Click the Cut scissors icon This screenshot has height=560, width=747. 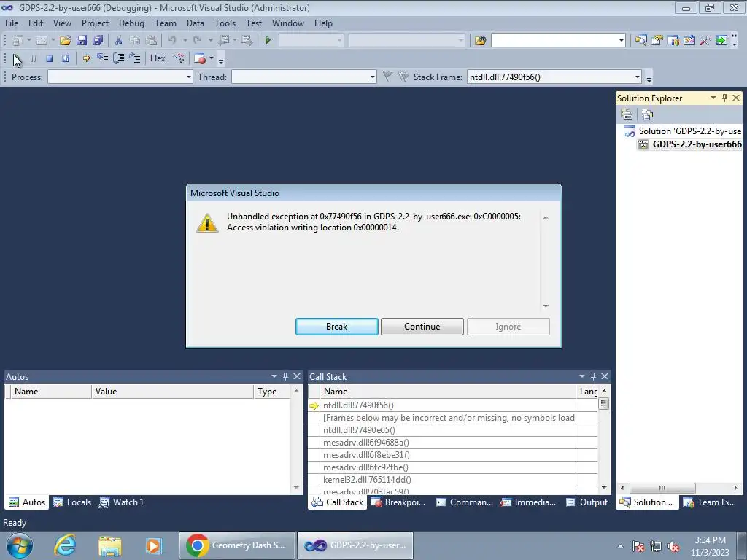click(x=118, y=41)
